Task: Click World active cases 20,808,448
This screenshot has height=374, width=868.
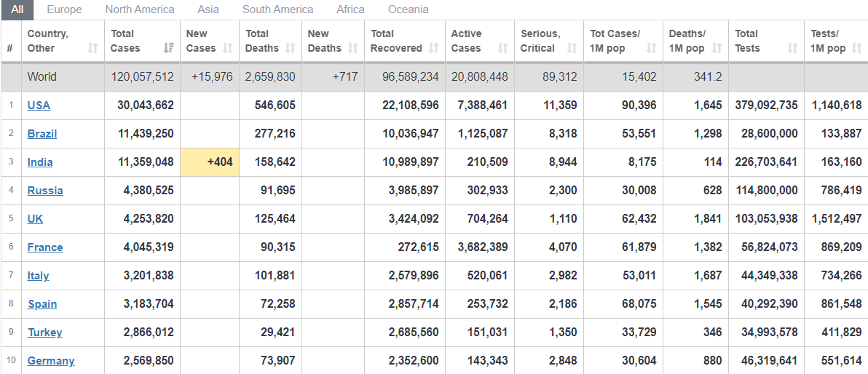Action: point(479,77)
